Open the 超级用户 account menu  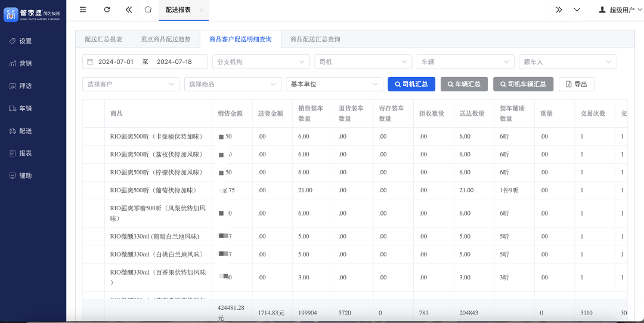tap(617, 10)
